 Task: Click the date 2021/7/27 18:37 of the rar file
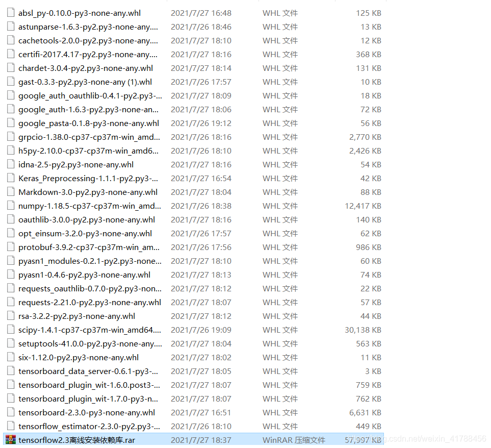pyautogui.click(x=201, y=440)
